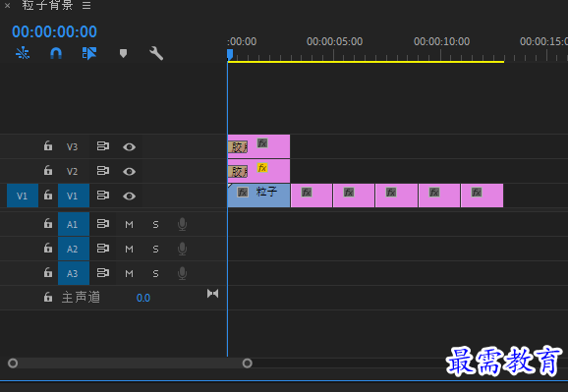Solo track A1

pos(155,225)
